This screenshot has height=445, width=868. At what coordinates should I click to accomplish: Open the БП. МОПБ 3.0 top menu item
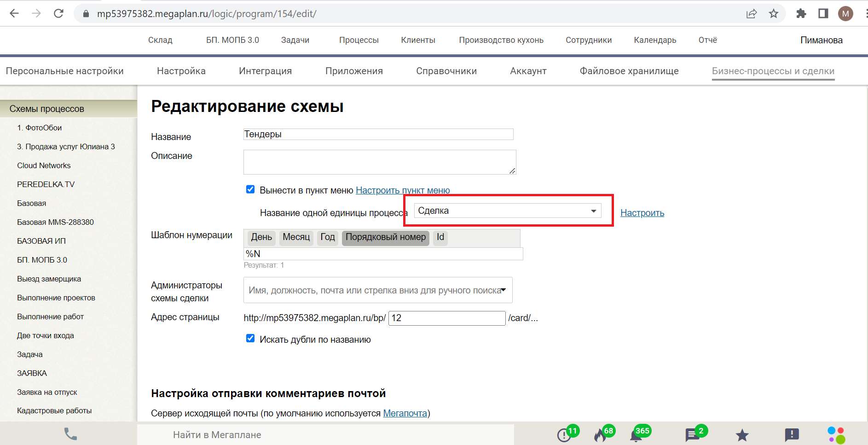232,40
